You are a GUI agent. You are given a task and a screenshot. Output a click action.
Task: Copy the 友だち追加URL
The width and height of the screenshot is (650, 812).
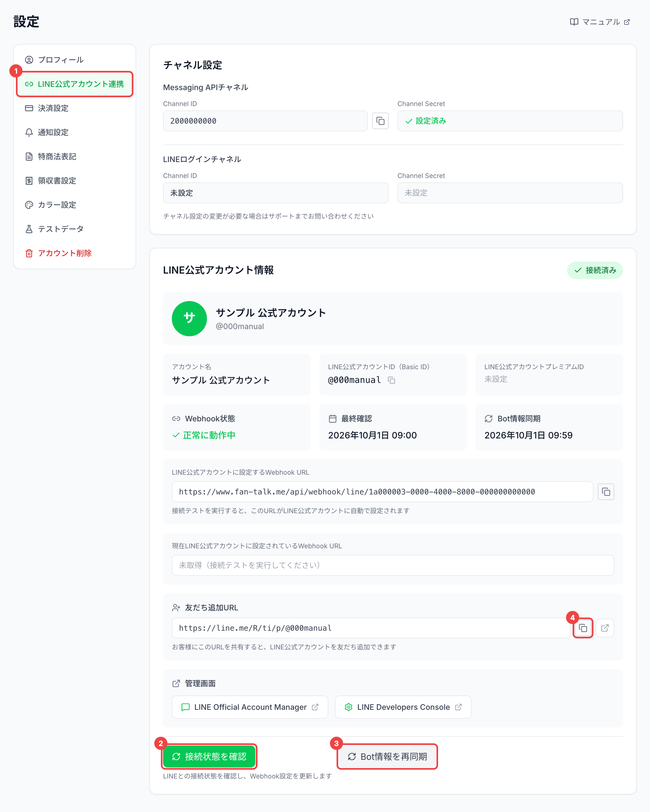(583, 628)
